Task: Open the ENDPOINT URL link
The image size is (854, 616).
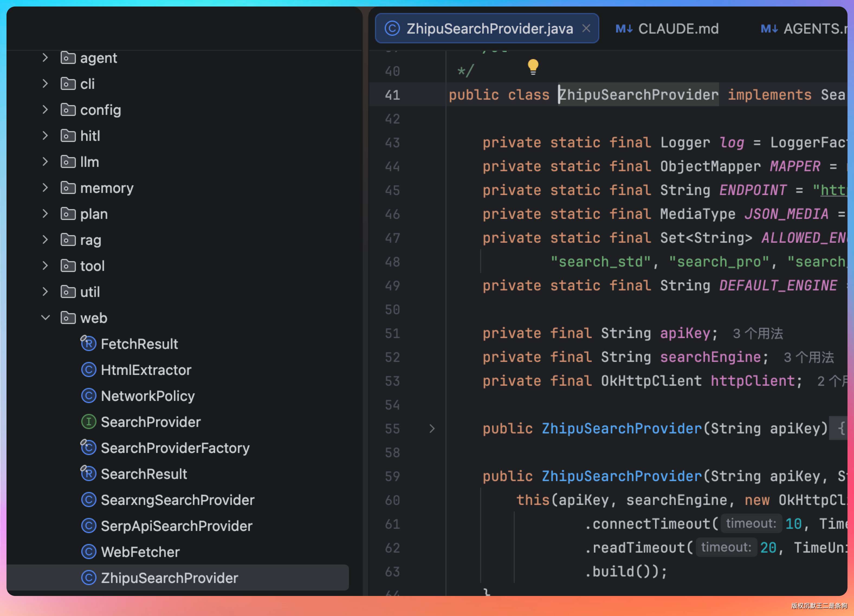Action: (834, 190)
